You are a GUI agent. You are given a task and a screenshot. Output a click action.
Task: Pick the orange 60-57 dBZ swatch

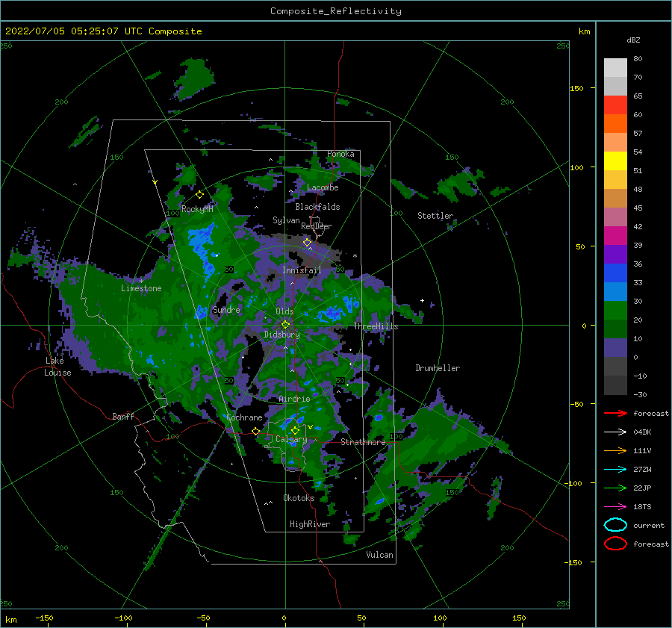[615, 124]
